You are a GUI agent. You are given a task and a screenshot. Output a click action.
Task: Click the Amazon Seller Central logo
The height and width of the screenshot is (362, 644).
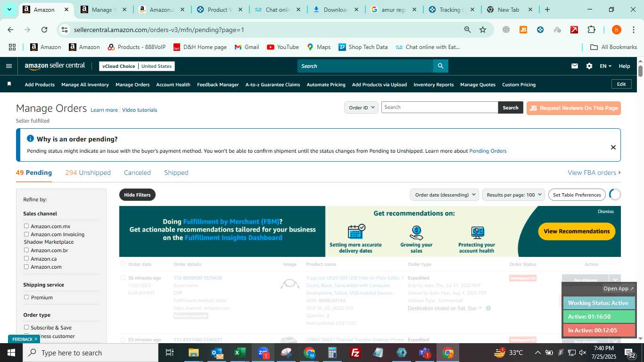[x=55, y=66]
